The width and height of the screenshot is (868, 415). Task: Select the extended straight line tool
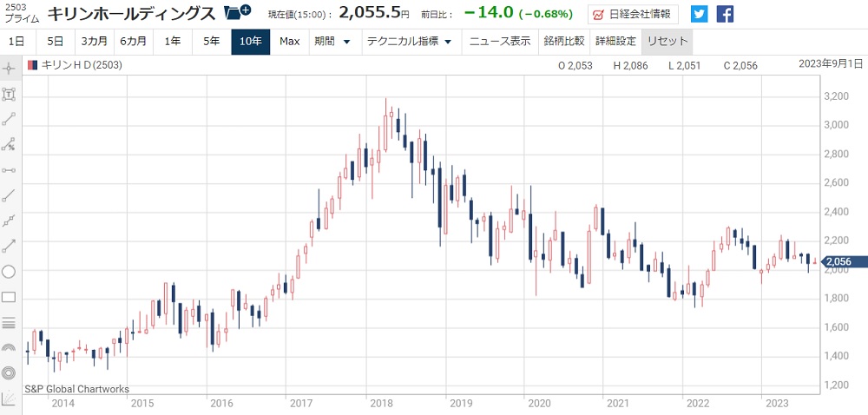click(x=9, y=195)
